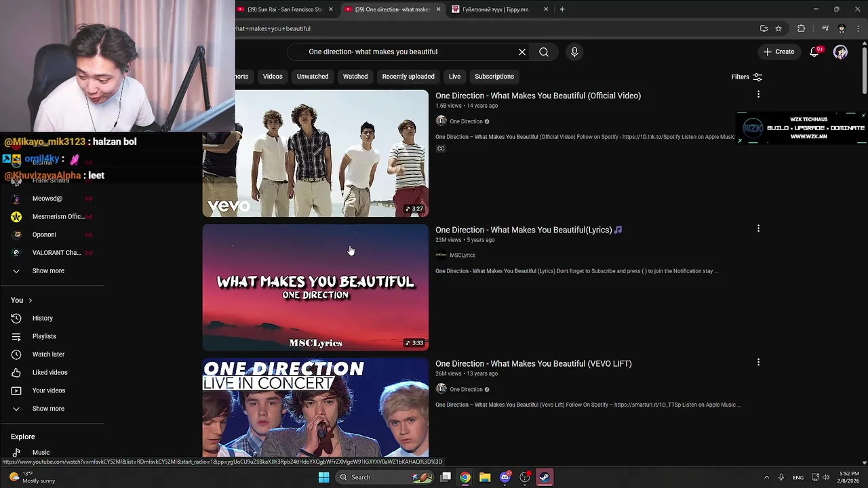Close the One direction browser tab
Viewport: 868px width, 488px height.
click(x=438, y=9)
